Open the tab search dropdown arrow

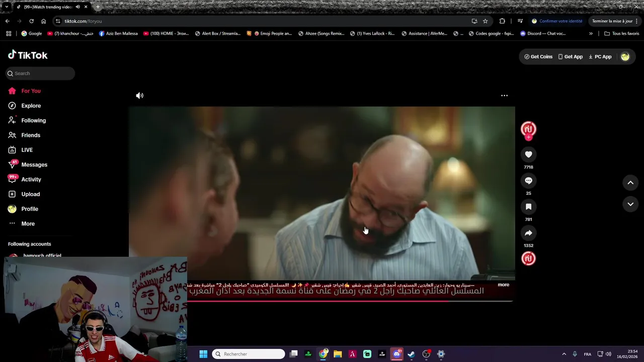click(x=6, y=7)
